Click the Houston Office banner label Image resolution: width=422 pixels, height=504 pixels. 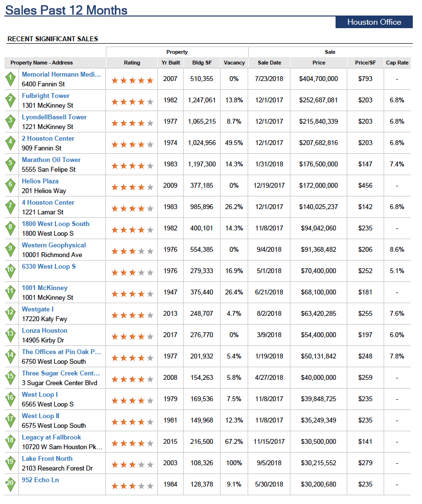(x=374, y=22)
